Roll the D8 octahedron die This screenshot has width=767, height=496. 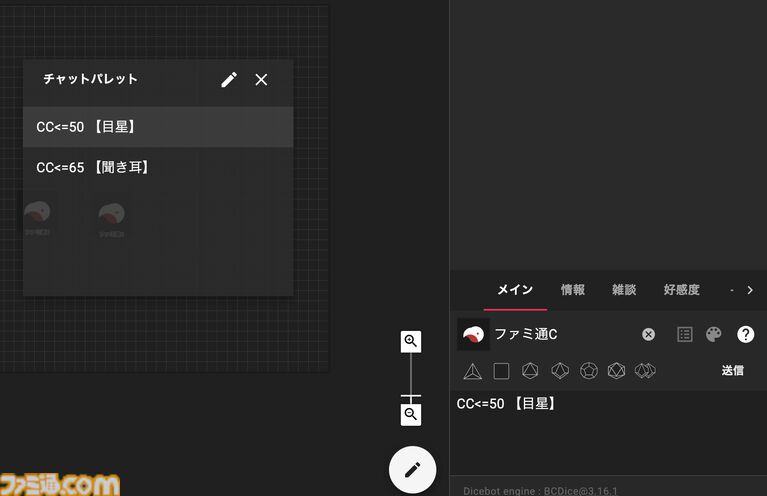click(530, 371)
